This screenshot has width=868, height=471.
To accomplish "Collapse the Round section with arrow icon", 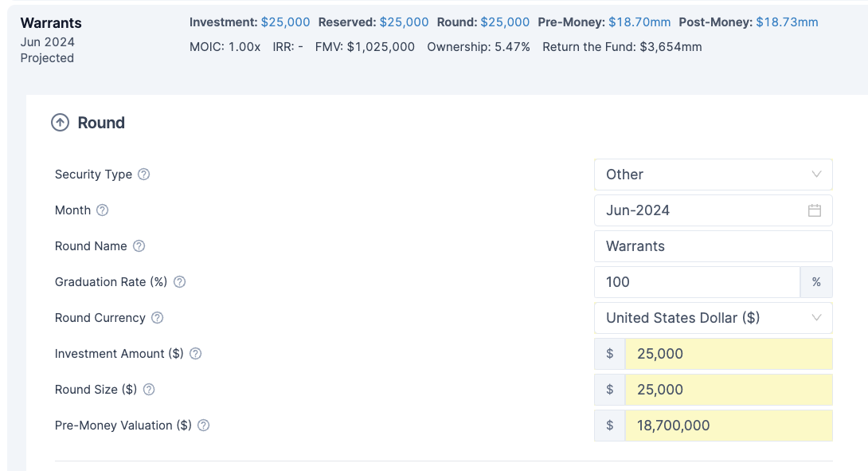I will pos(60,123).
